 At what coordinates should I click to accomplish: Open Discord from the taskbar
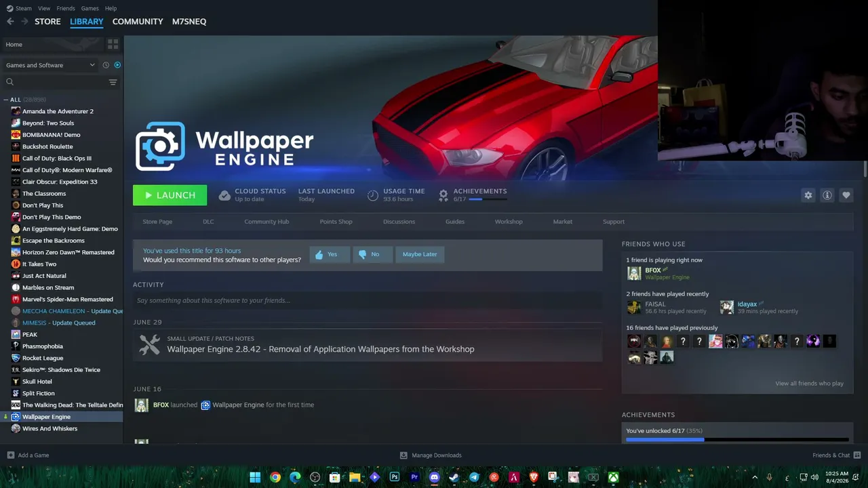434,477
